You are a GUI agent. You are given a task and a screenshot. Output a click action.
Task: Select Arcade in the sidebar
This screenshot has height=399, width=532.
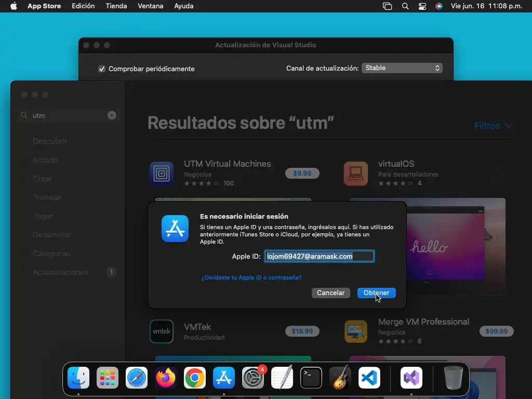pos(45,160)
